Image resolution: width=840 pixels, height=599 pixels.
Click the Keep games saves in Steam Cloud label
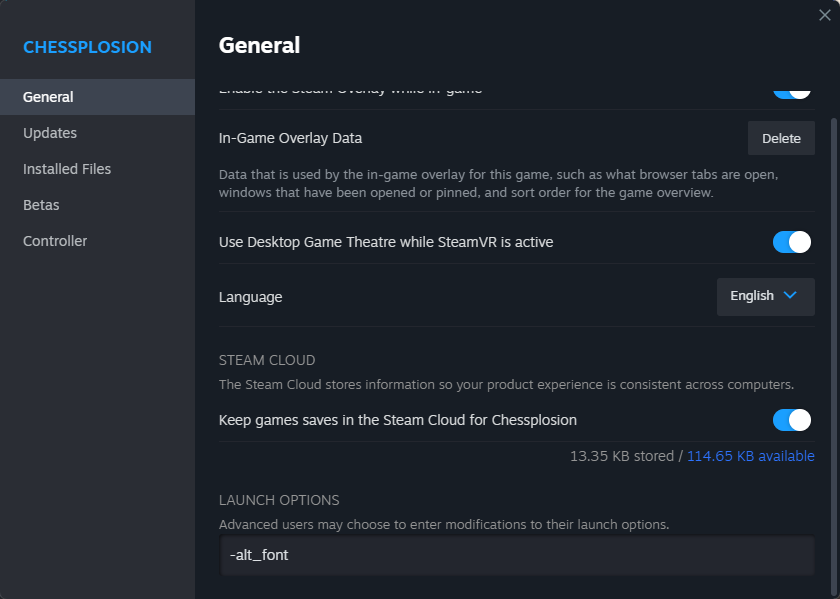(x=398, y=420)
